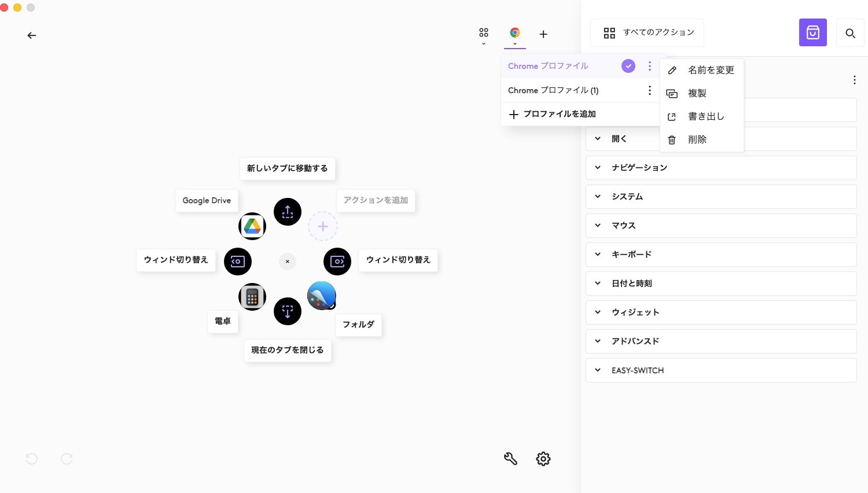Screen dimensions: 868x493
Task: Choose 複製 from the context menu
Action: pos(702,93)
